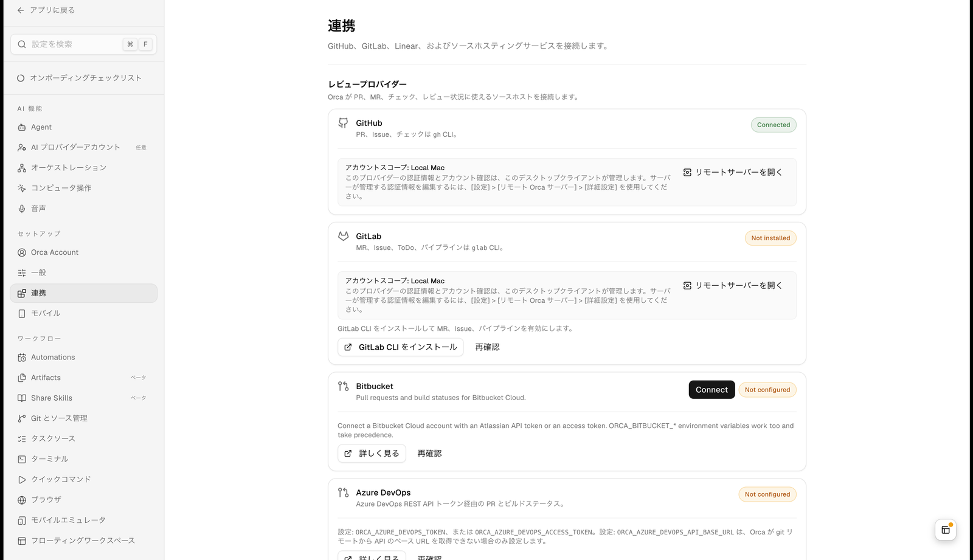Screen dimensions: 973x560
Task: Open the Artifacts section
Action: coord(83,378)
